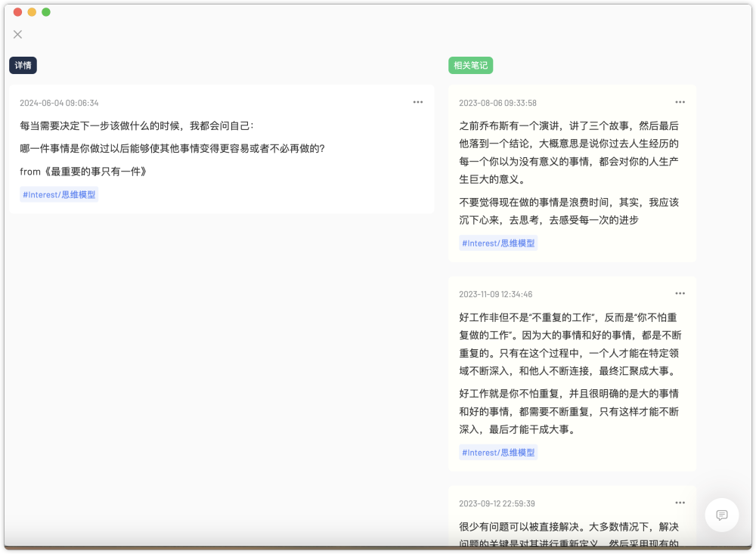Close the detail view using the X icon
756x554 pixels.
pyautogui.click(x=17, y=34)
